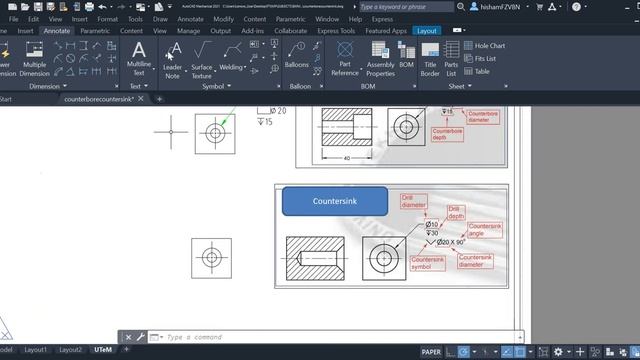
Task: Open the workspace switching gear icon
Action: (x=558, y=352)
